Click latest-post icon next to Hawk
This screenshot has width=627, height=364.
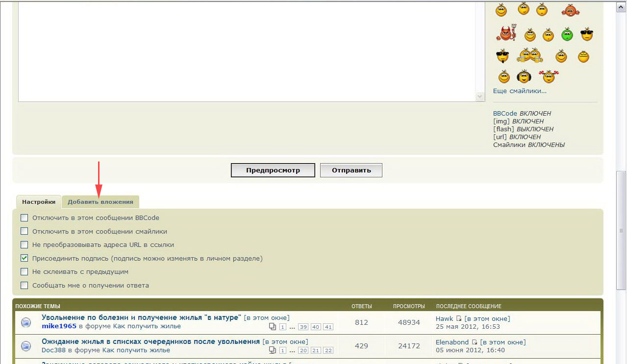click(x=459, y=318)
